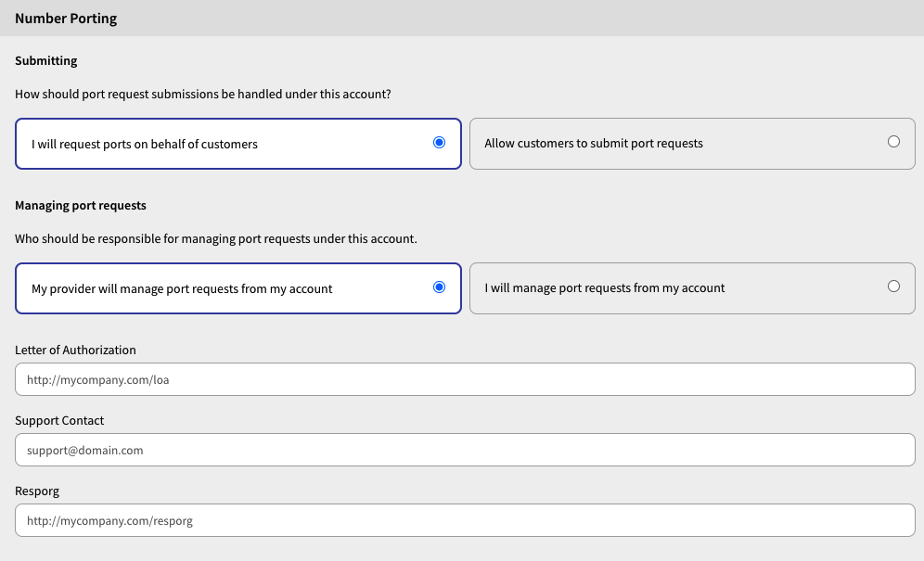The width and height of the screenshot is (924, 561).
Task: Click the 'Managing port requests' subsection heading
Action: click(81, 206)
